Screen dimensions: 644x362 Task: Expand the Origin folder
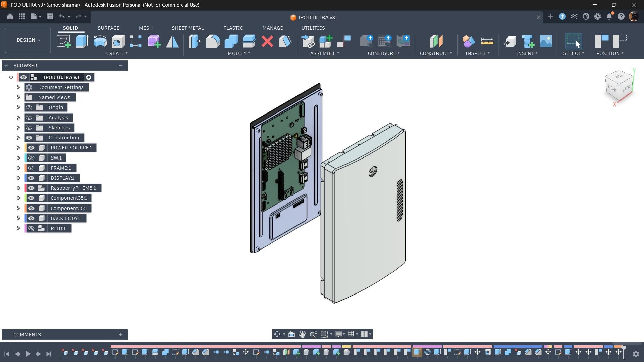coord(18,107)
